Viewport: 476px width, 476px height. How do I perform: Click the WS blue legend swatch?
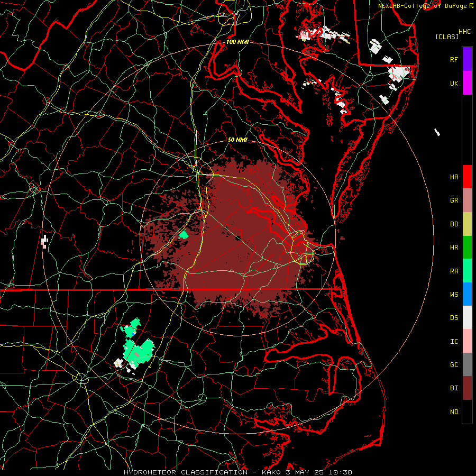(467, 294)
